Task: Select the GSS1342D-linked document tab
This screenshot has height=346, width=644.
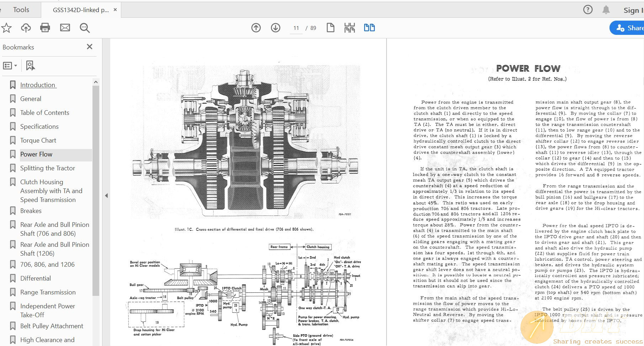Action: point(81,10)
